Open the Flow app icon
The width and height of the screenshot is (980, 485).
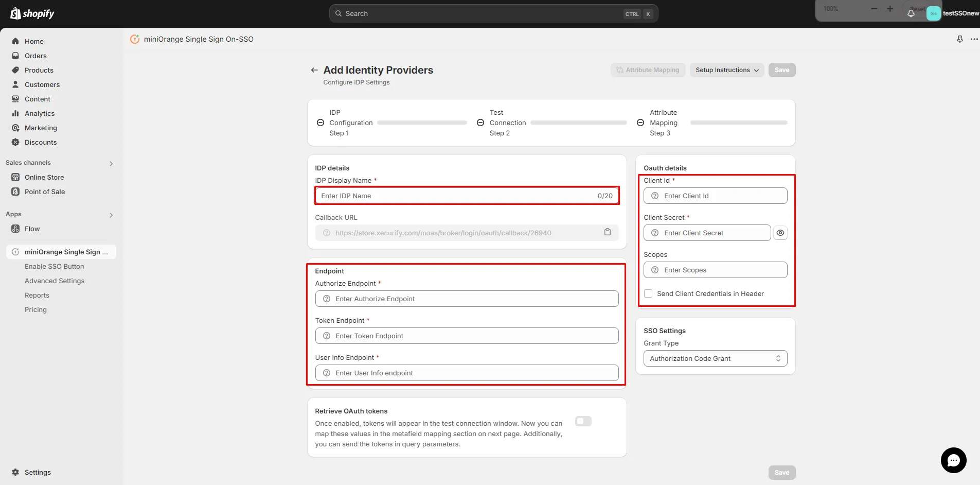pyautogui.click(x=15, y=229)
